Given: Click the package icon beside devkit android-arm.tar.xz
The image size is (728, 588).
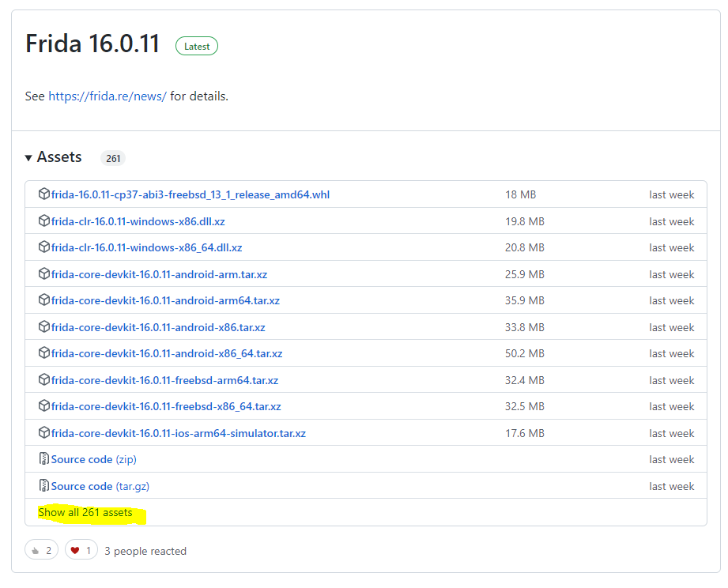Looking at the screenshot, I should [43, 273].
